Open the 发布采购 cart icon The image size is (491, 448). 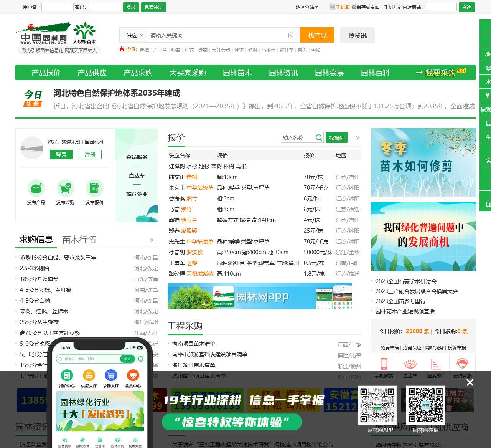point(66,188)
